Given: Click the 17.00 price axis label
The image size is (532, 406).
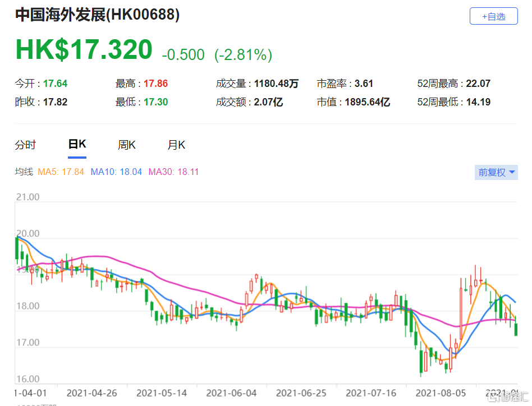Looking at the screenshot, I should [28, 343].
